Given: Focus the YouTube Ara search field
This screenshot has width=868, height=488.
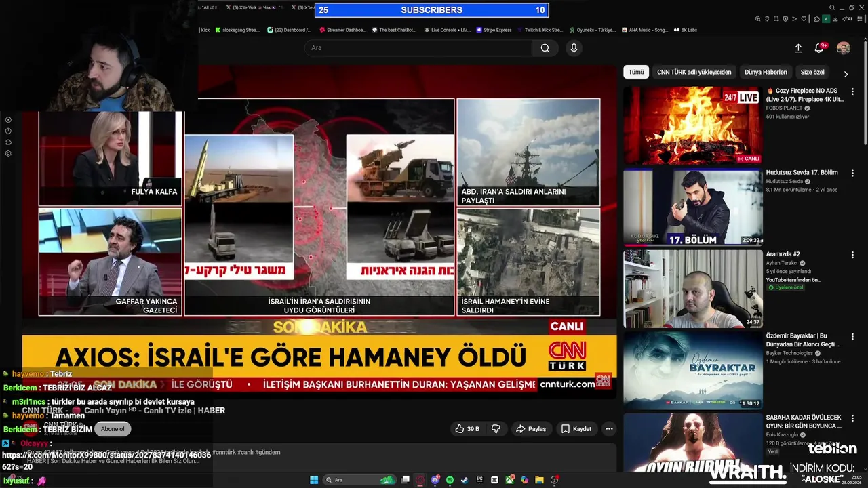Looking at the screenshot, I should (x=418, y=48).
